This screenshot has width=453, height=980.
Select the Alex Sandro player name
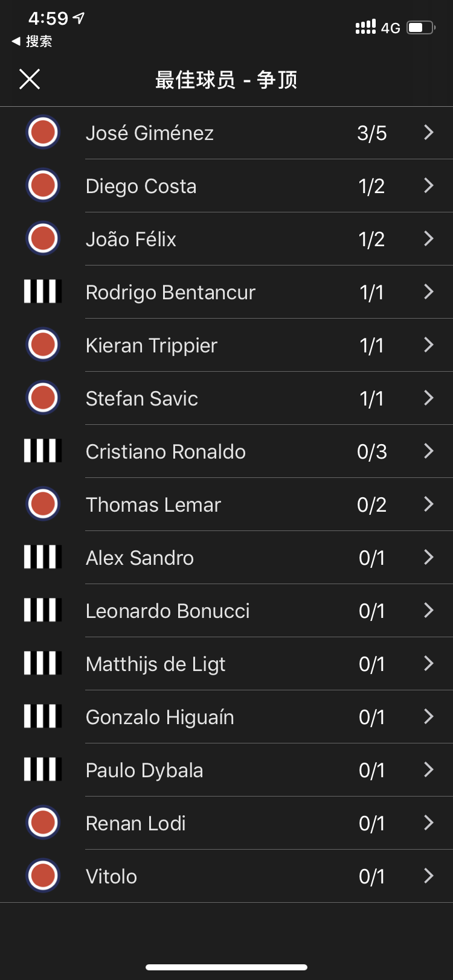click(140, 558)
